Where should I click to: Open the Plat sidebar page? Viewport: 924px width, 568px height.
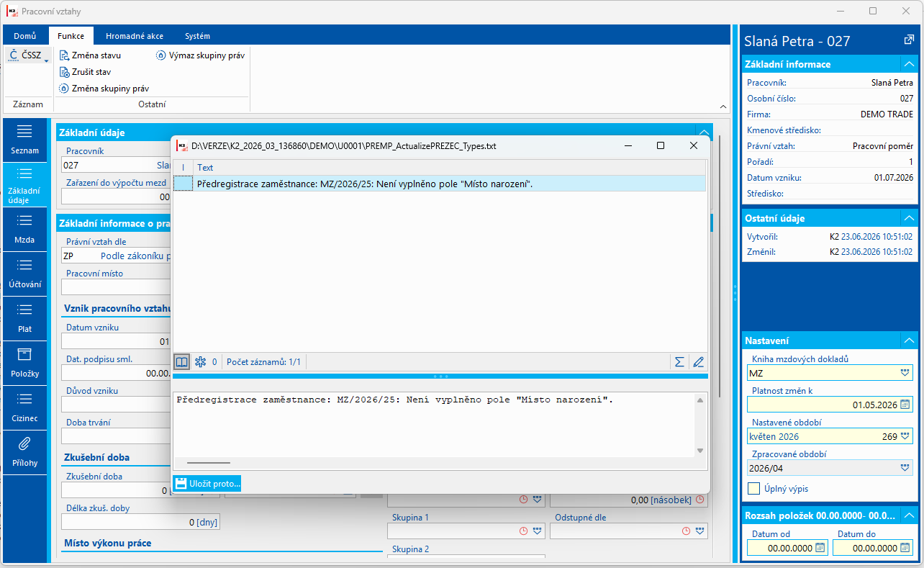pos(25,318)
